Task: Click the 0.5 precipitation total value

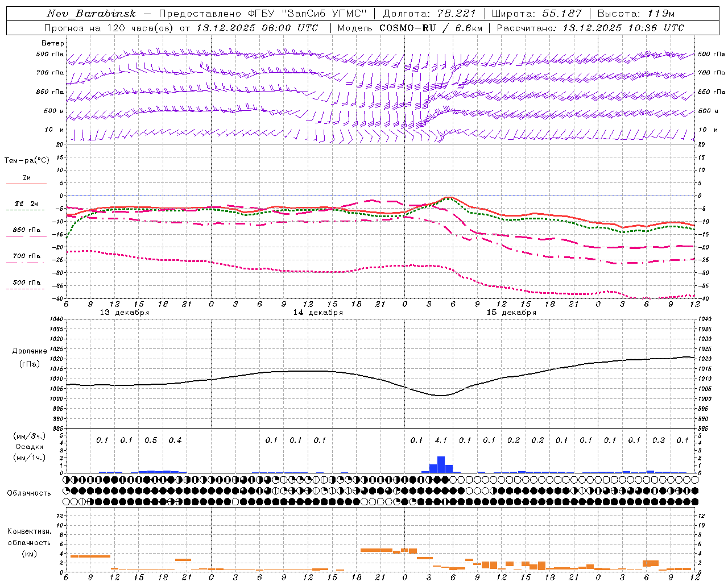Action: (x=151, y=440)
